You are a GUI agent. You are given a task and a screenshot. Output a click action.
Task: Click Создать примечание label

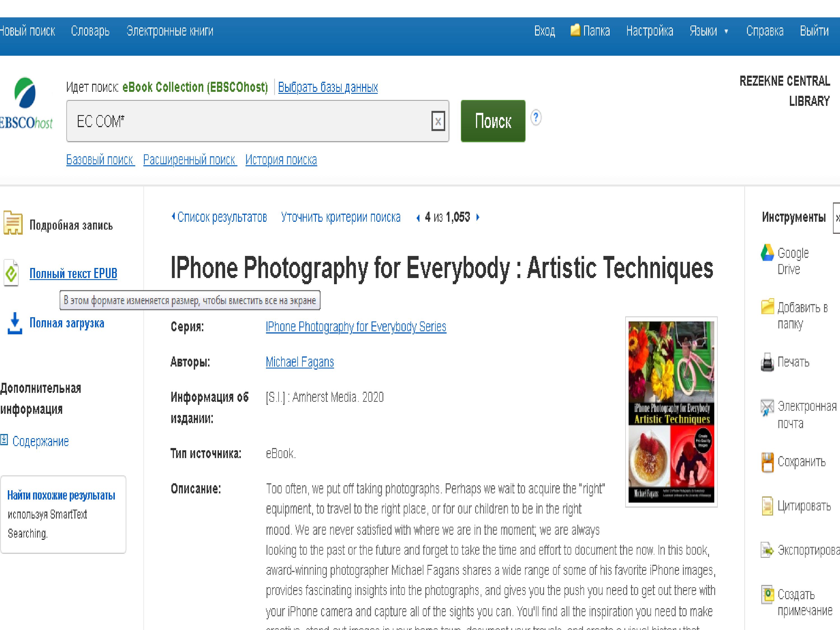click(805, 602)
